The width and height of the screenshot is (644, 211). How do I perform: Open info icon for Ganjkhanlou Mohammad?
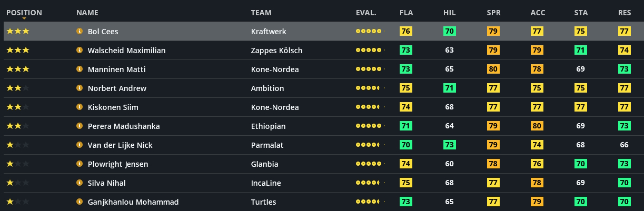tap(80, 202)
